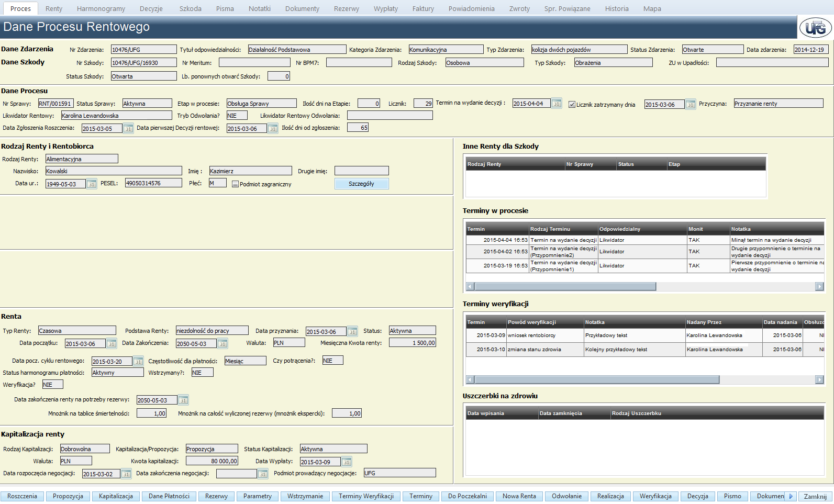Open calendar for Data rozpoczęcia negocjacji
The image size is (834, 504).
pyautogui.click(x=126, y=474)
